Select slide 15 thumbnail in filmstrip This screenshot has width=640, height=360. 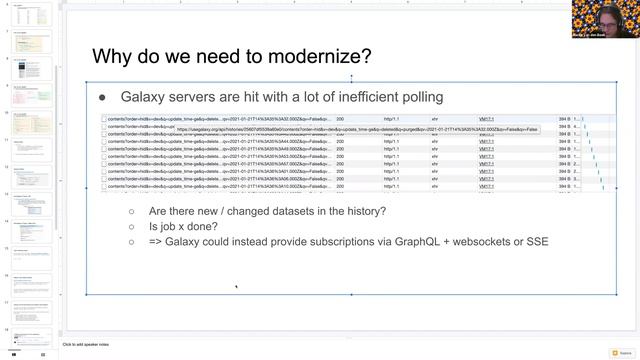coord(32,258)
